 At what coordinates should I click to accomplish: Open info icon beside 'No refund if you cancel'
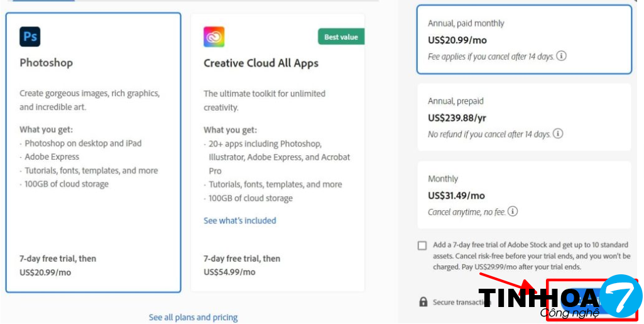[557, 134]
